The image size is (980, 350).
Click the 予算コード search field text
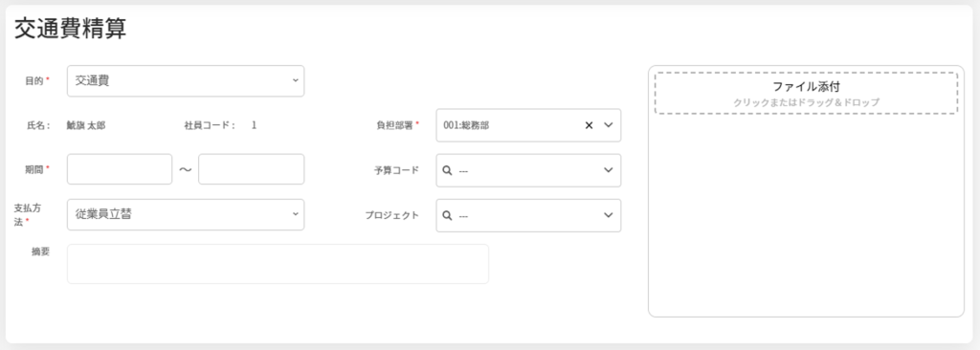pos(464,170)
